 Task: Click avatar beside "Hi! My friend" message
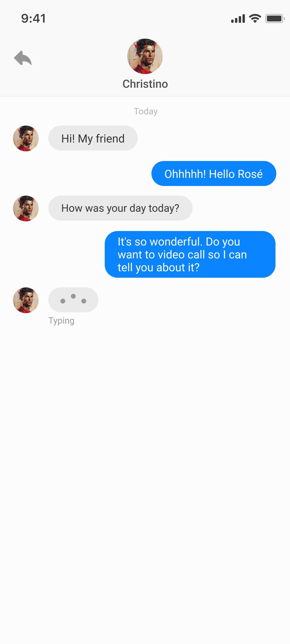point(26,138)
